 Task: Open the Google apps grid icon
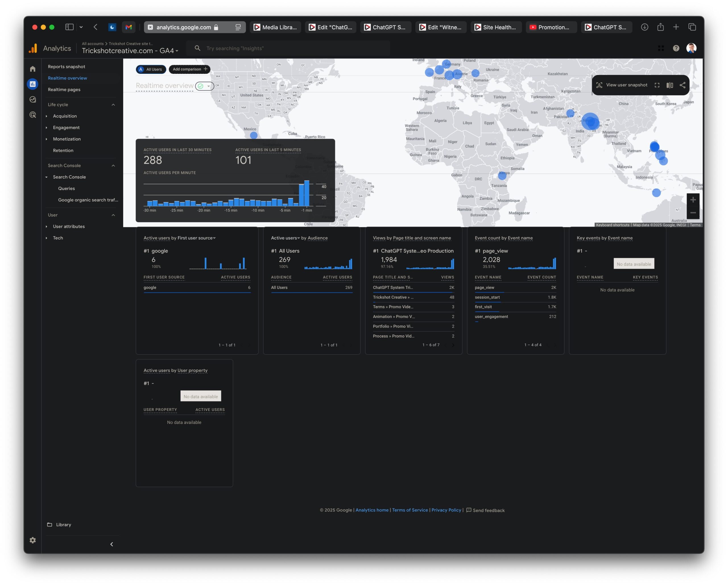coord(661,48)
